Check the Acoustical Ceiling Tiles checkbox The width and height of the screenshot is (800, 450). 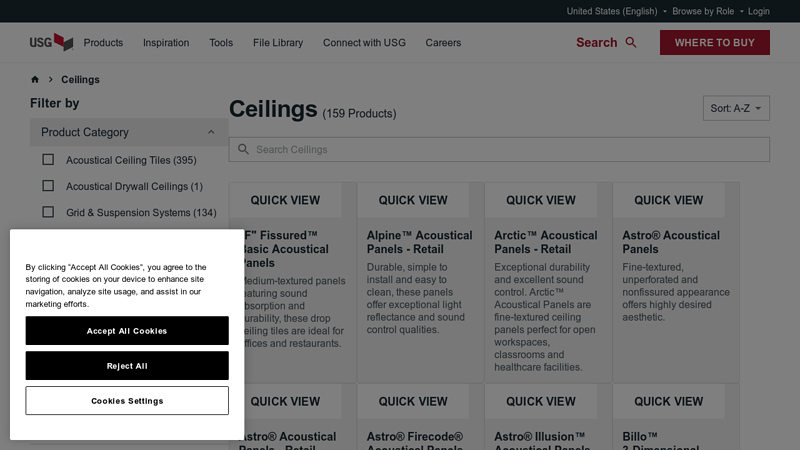click(48, 160)
